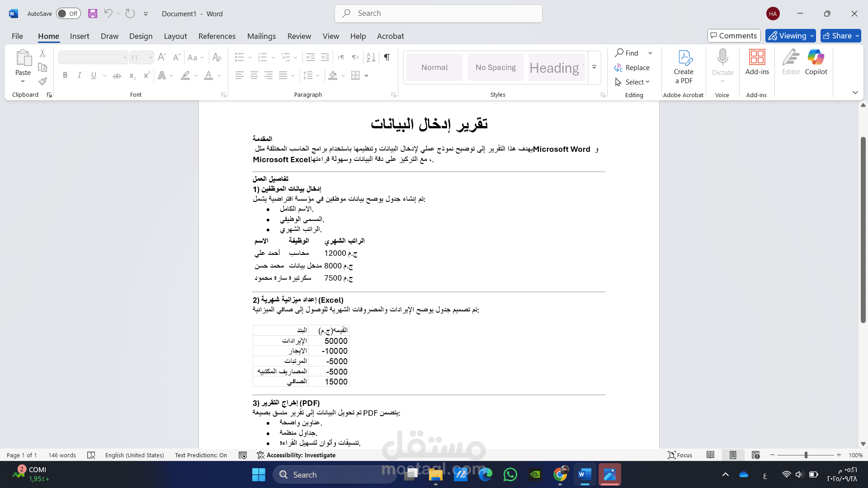Viewport: 868px width, 488px height.
Task: Open the Comments pane
Action: point(733,35)
